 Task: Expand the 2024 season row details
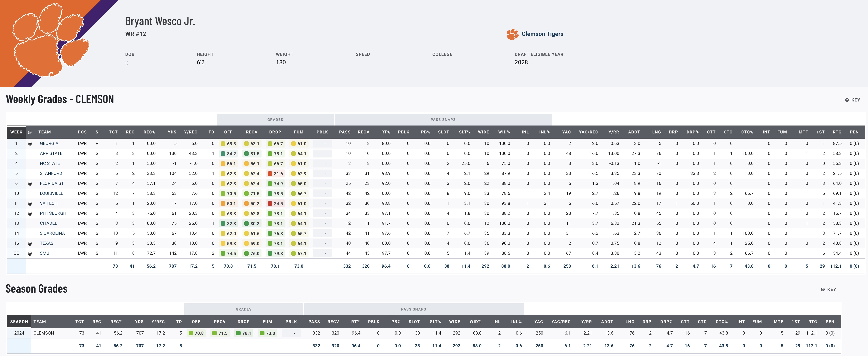(19, 333)
